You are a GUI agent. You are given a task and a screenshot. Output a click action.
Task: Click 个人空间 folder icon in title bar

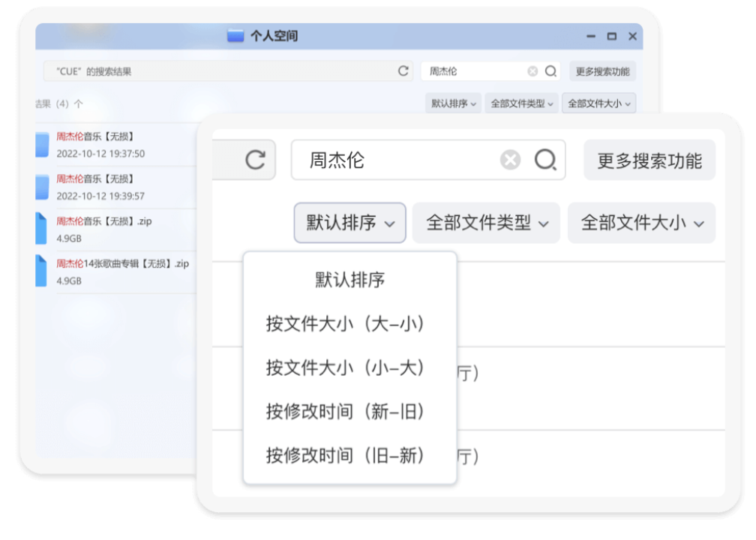[x=235, y=36]
